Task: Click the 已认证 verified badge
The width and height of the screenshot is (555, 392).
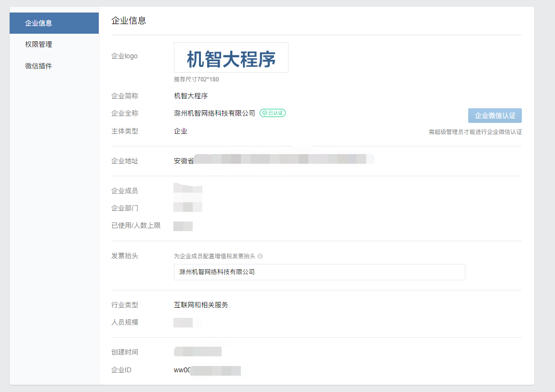Action: [273, 113]
